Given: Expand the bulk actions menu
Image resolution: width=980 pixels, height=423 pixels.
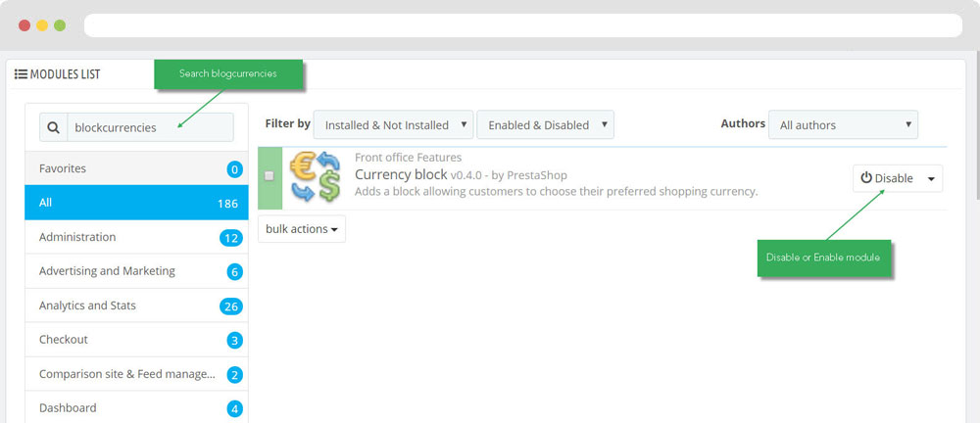Looking at the screenshot, I should (301, 229).
